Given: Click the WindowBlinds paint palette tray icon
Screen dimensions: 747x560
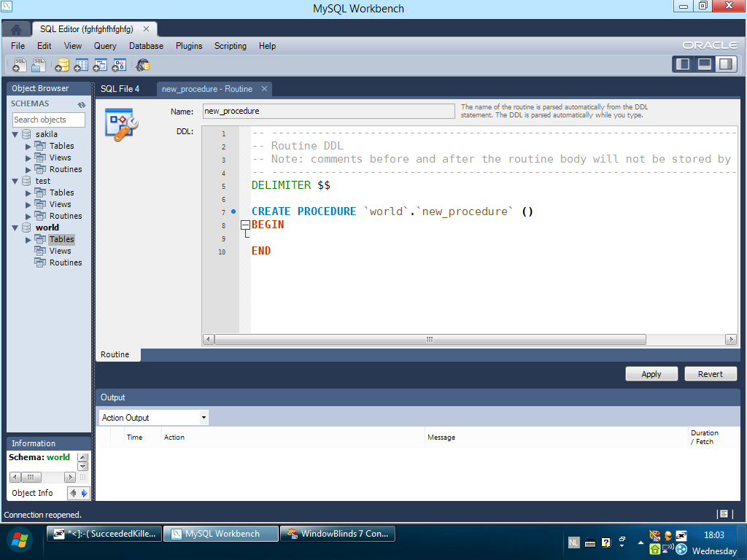Looking at the screenshot, I should 655,536.
